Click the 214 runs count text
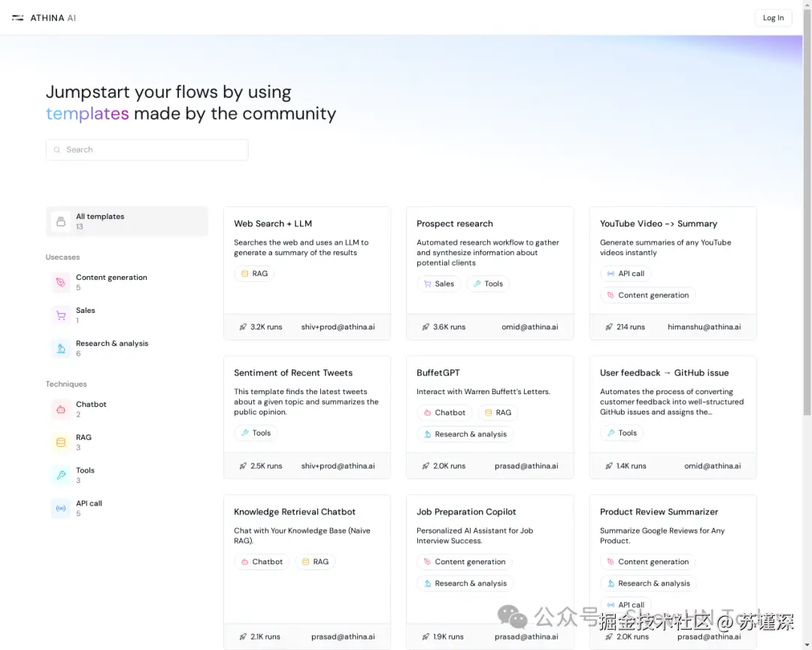 click(630, 327)
